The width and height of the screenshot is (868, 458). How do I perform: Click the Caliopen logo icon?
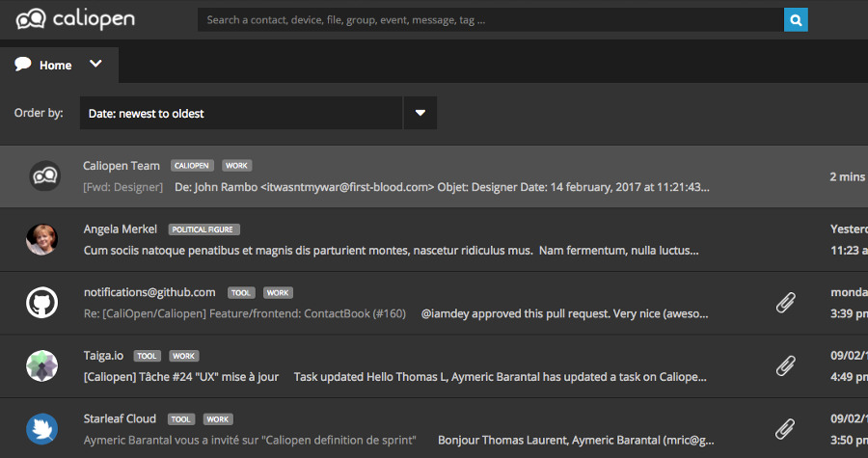[x=31, y=19]
